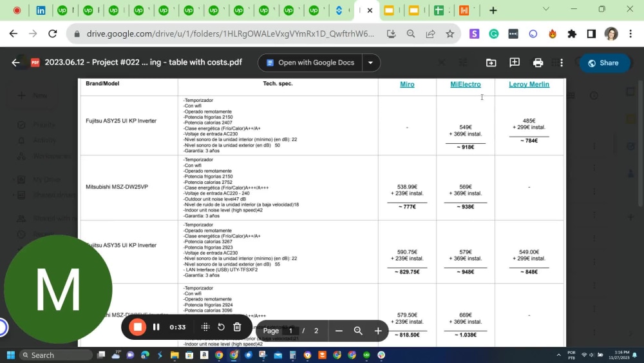Bookmark this page with the star
The height and width of the screenshot is (363, 644).
click(x=450, y=34)
